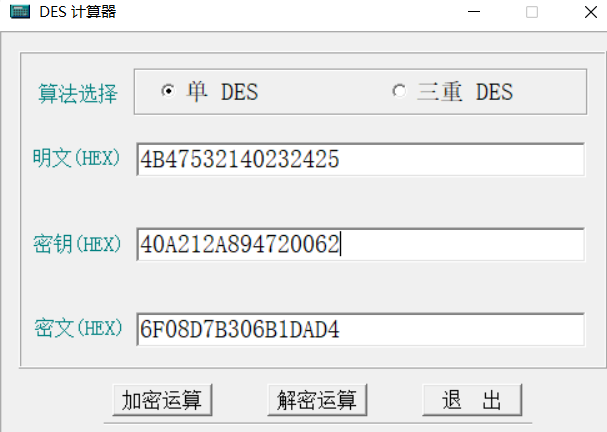
Task: Click the greyed-out maximize window button
Action: point(531,12)
